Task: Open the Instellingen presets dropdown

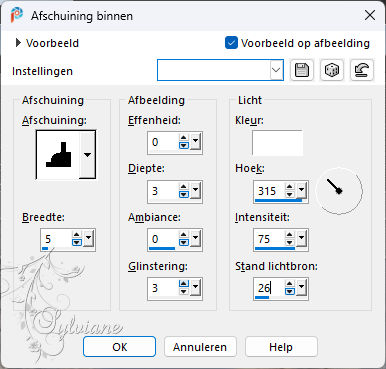Action: click(276, 70)
